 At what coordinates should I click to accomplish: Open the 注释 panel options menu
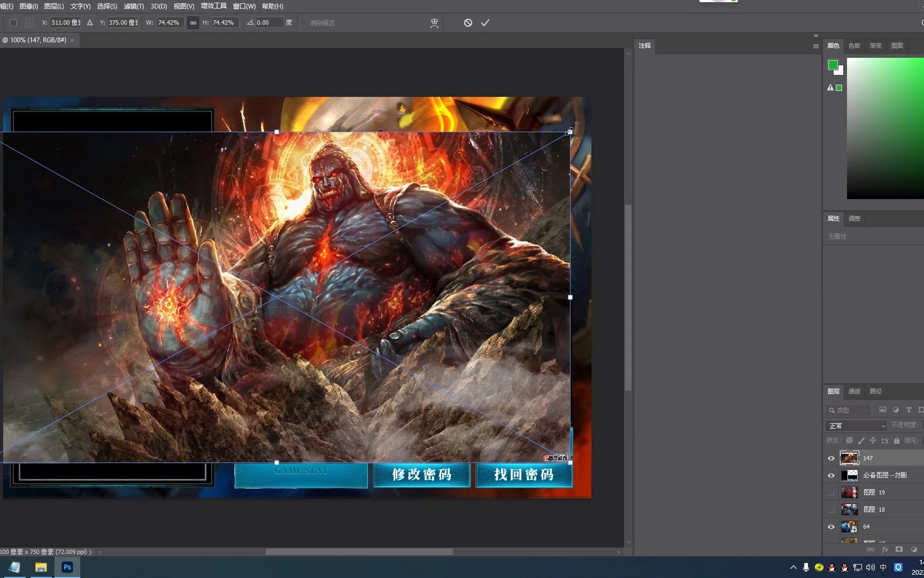coord(815,46)
